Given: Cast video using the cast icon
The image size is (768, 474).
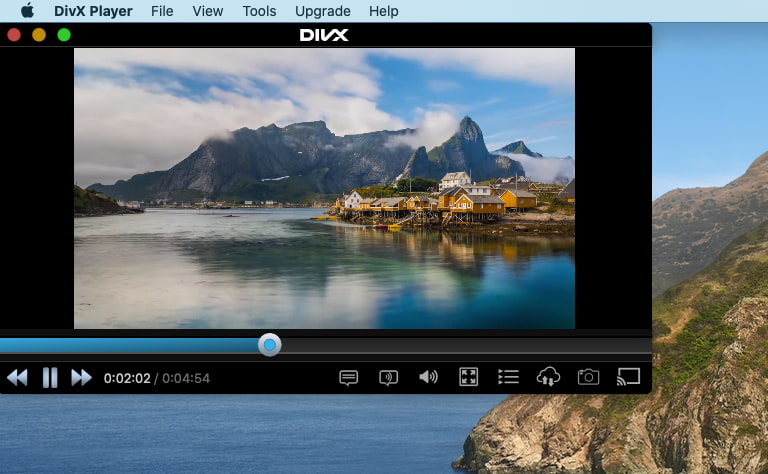Looking at the screenshot, I should pos(628,377).
